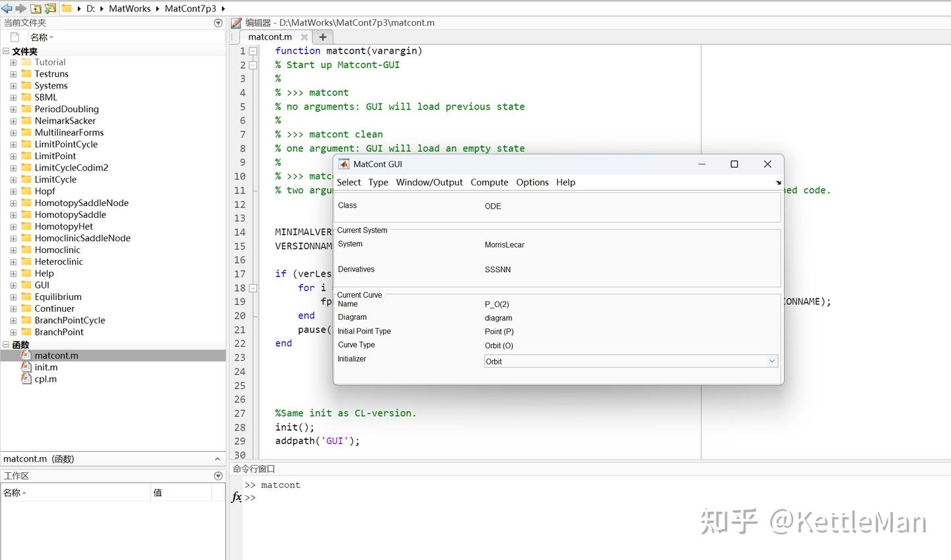Collapse the 文件夹 folder group

[x=6, y=52]
